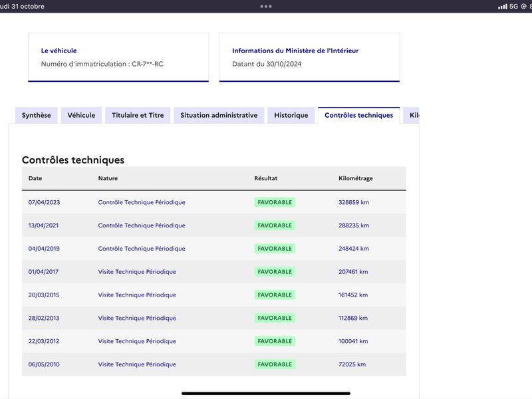Click the Numéro d'immatriculation CR-7**-RC text
Screen dimensions: 532x399
(x=102, y=64)
